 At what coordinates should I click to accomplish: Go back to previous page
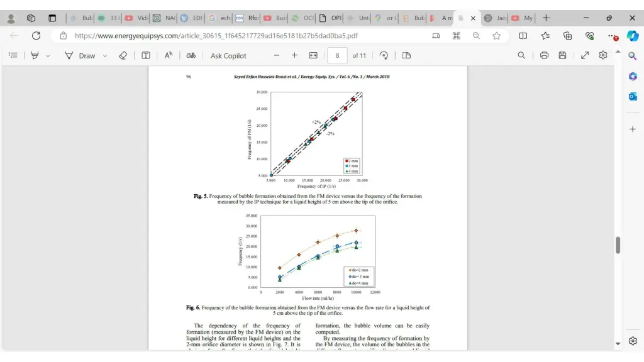(14, 36)
